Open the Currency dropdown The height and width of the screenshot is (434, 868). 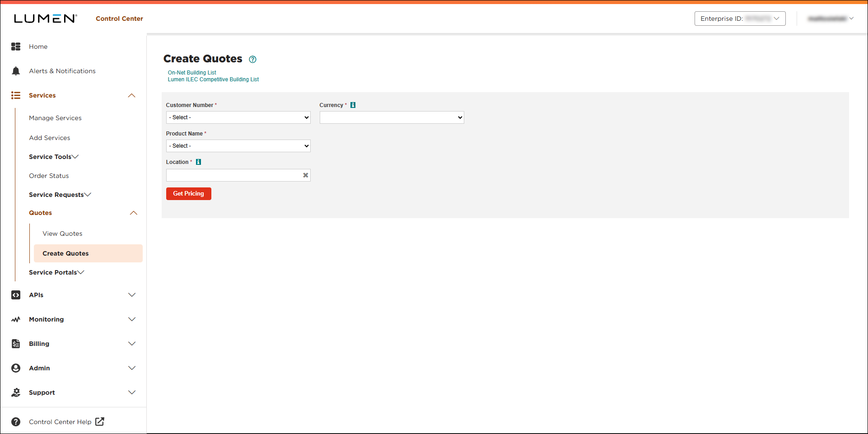392,117
